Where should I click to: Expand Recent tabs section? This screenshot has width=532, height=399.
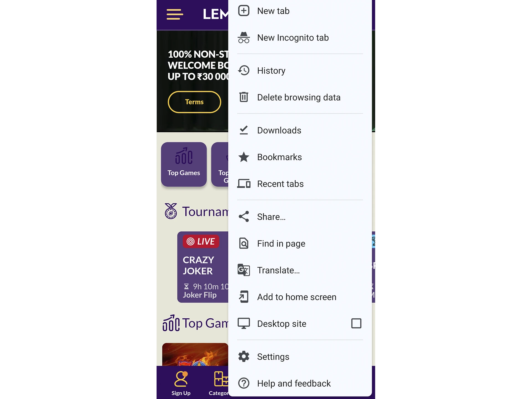click(x=280, y=184)
